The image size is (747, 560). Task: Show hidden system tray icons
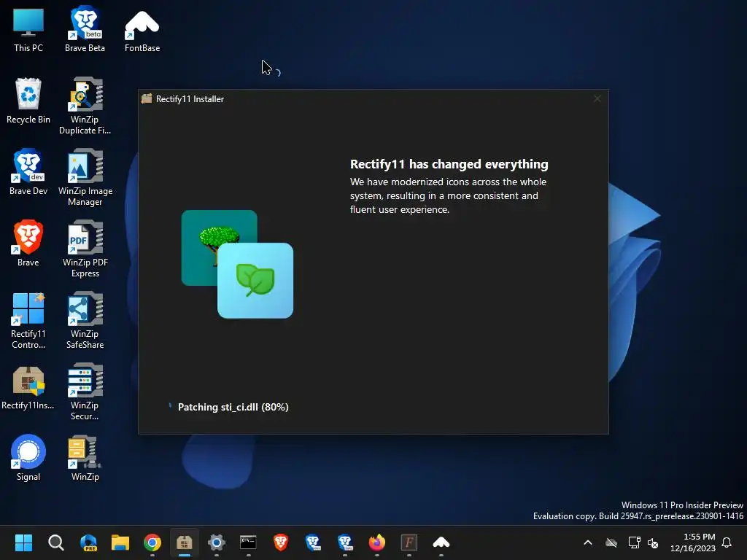(x=588, y=542)
